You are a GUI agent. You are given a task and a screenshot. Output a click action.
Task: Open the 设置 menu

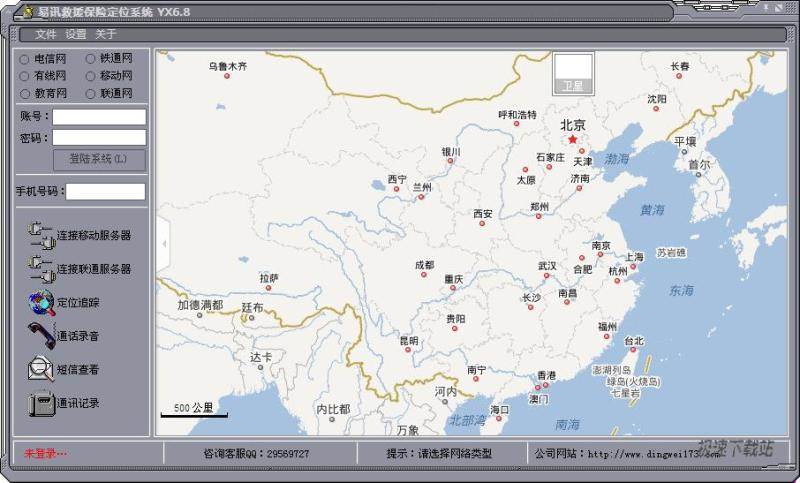tap(76, 34)
